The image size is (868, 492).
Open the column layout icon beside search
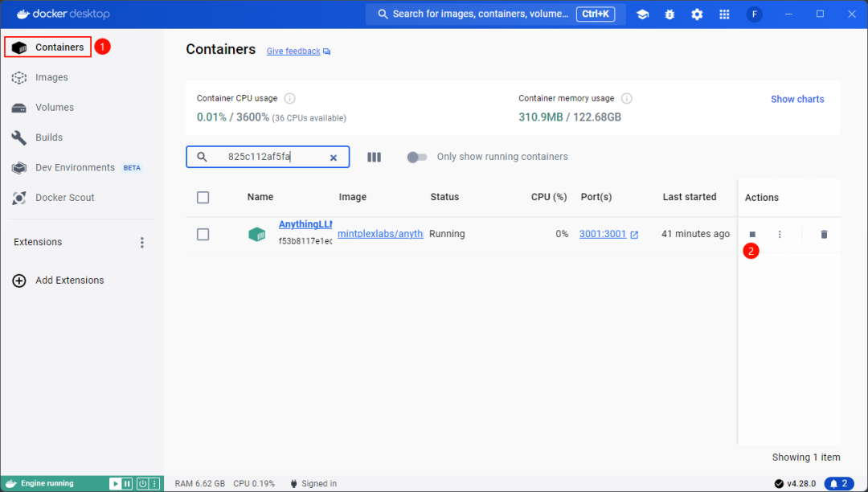tap(374, 157)
